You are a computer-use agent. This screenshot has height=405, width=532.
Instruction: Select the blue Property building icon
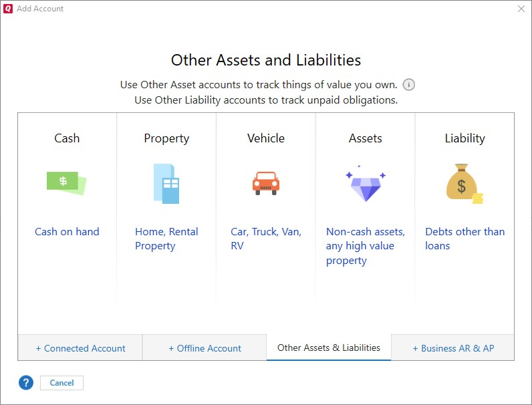pyautogui.click(x=166, y=184)
